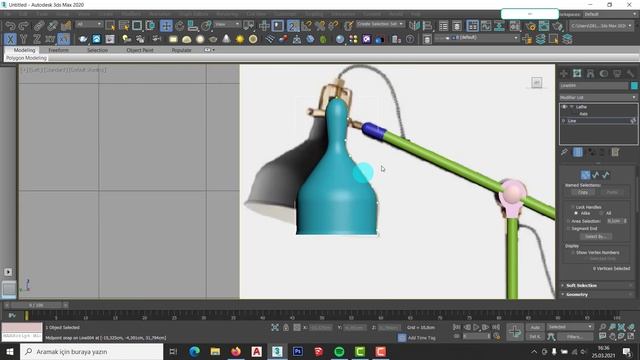Viewport: 640px width, 360px height.
Task: Open the Workspaces Default dropdown
Action: [610, 14]
